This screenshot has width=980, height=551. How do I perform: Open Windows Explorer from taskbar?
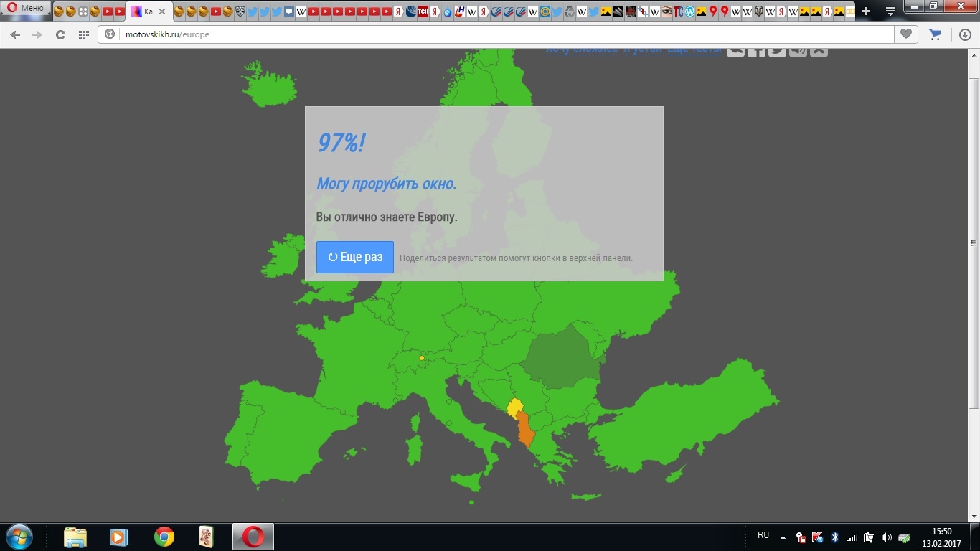[75, 537]
